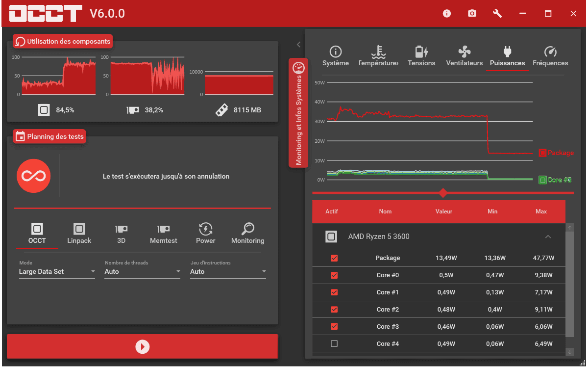The image size is (588, 368).
Task: Open the Tensions monitoring tab
Action: [x=421, y=56]
